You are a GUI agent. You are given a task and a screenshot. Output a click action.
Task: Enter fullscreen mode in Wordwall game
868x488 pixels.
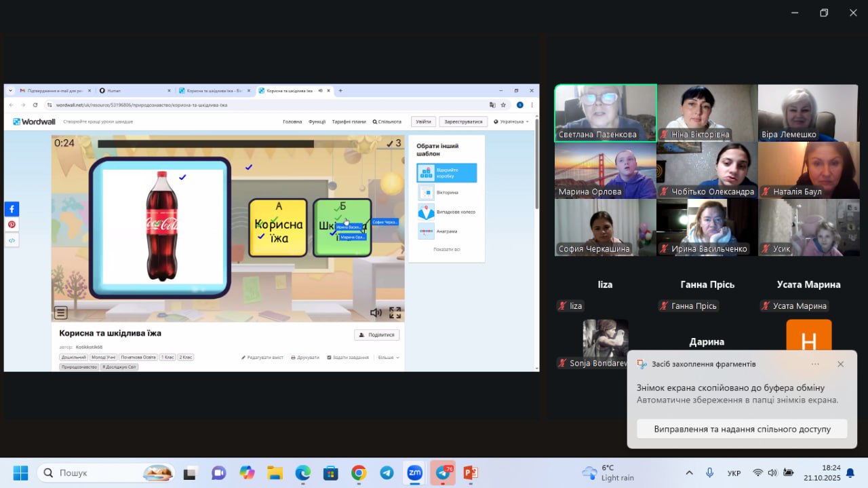[x=395, y=313]
